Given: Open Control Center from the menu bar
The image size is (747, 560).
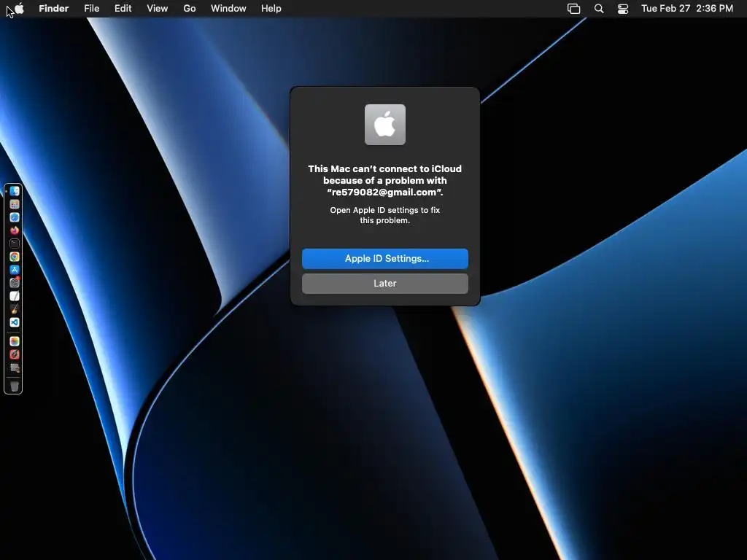Looking at the screenshot, I should [x=623, y=9].
